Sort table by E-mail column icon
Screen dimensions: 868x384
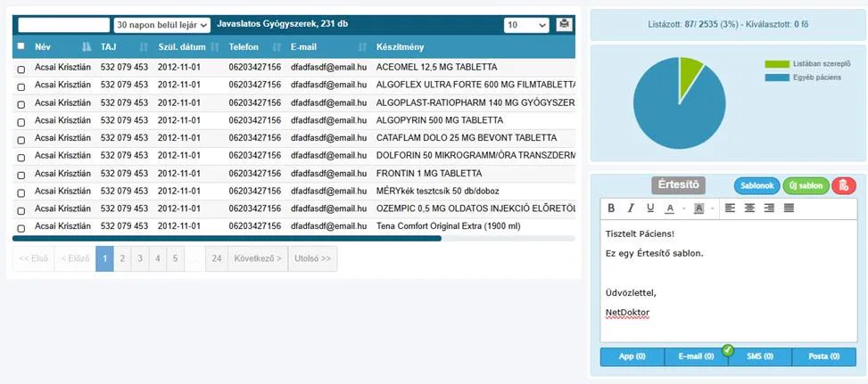[363, 47]
